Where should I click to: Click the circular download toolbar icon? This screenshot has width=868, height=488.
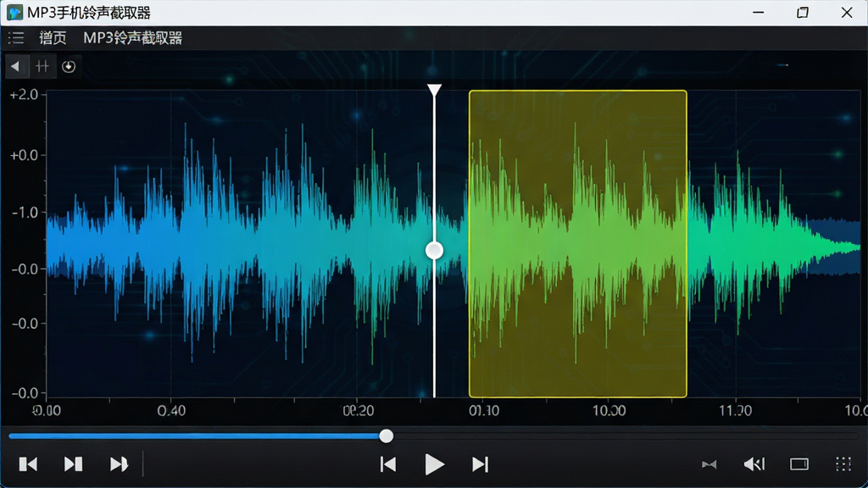69,66
